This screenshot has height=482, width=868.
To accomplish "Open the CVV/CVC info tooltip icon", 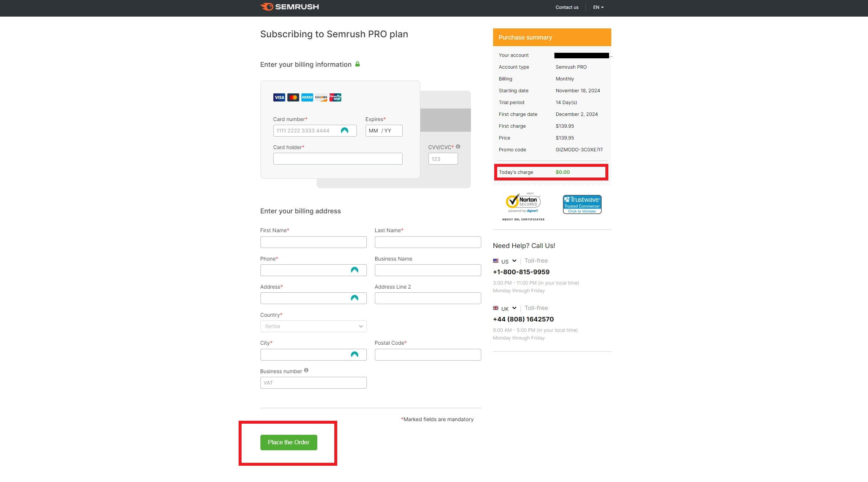I will point(459,146).
